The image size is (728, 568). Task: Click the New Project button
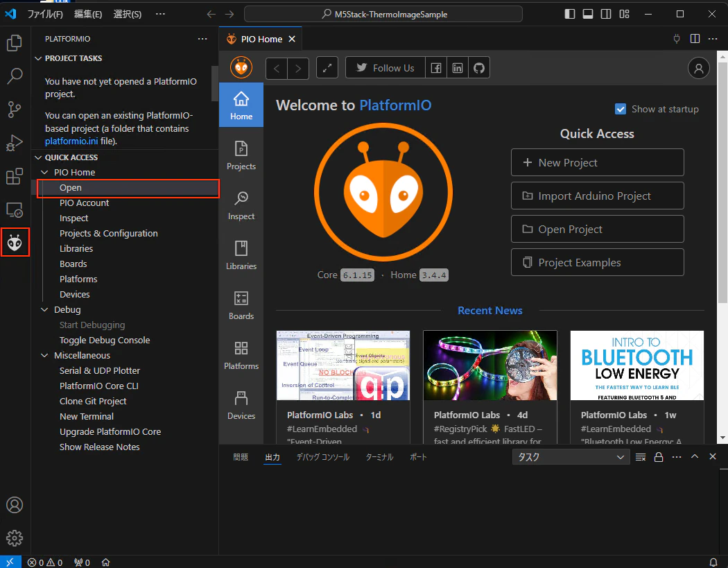597,162
